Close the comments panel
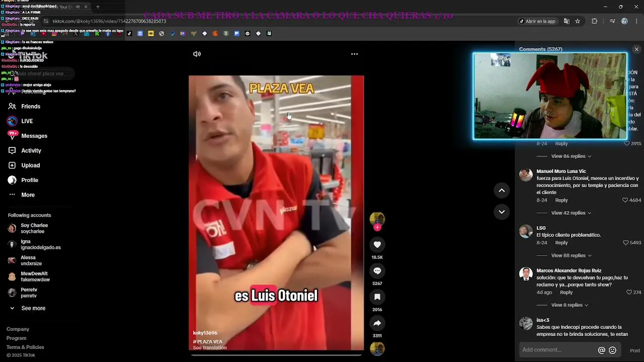The width and height of the screenshot is (644, 362). point(636,49)
